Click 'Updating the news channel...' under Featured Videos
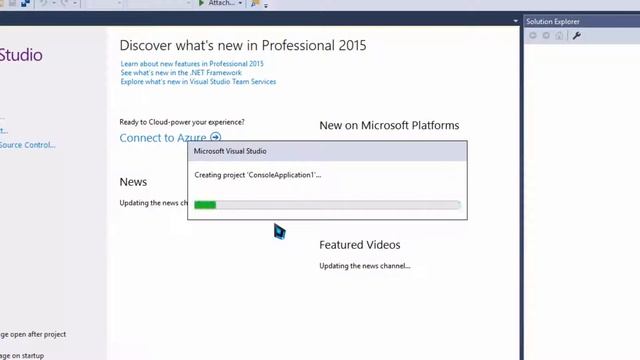This screenshot has height=360, width=640. 365,266
